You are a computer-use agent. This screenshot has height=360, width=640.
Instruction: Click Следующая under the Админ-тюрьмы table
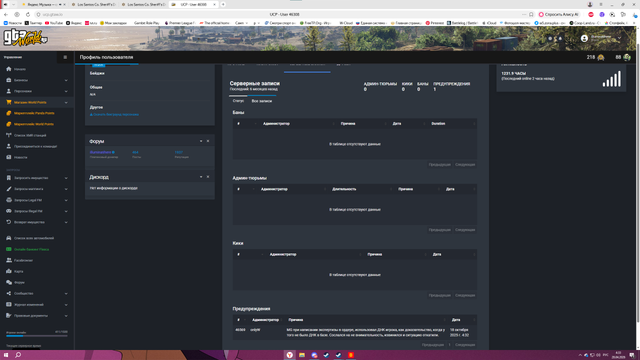(x=465, y=230)
